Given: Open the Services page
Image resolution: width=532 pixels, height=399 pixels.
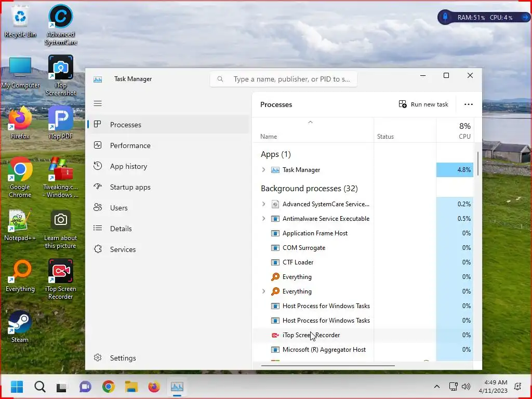Looking at the screenshot, I should coord(168,249).
